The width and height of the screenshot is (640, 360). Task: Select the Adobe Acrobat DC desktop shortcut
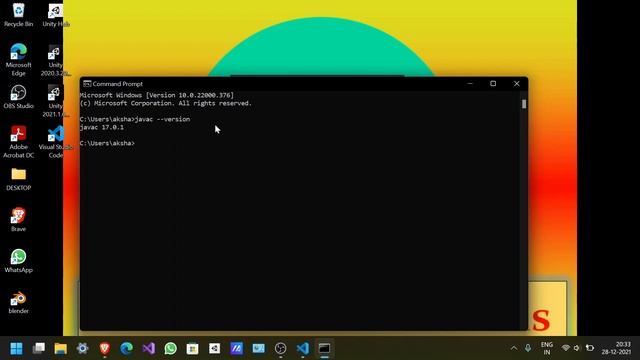tap(18, 142)
